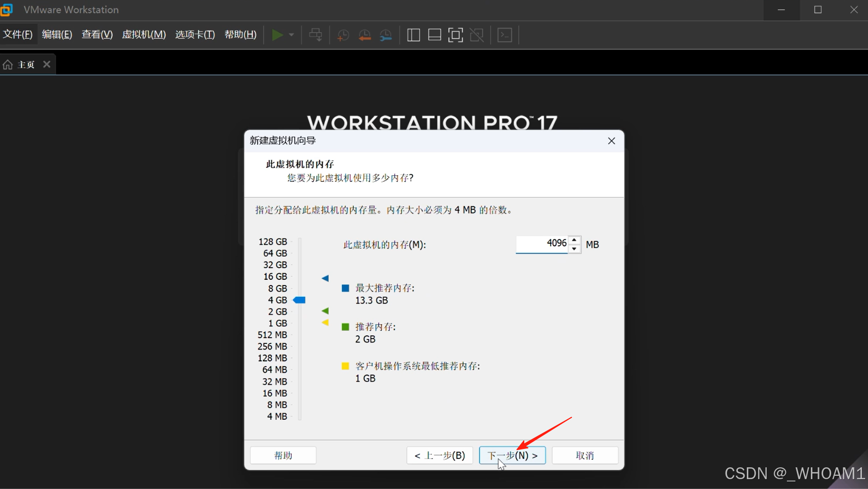Click the 128 MB label on memory scale

(x=272, y=358)
